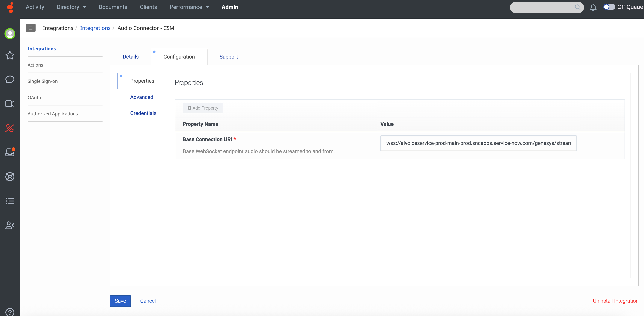Select the Configuration tab
Viewport: 644px width, 316px height.
179,57
